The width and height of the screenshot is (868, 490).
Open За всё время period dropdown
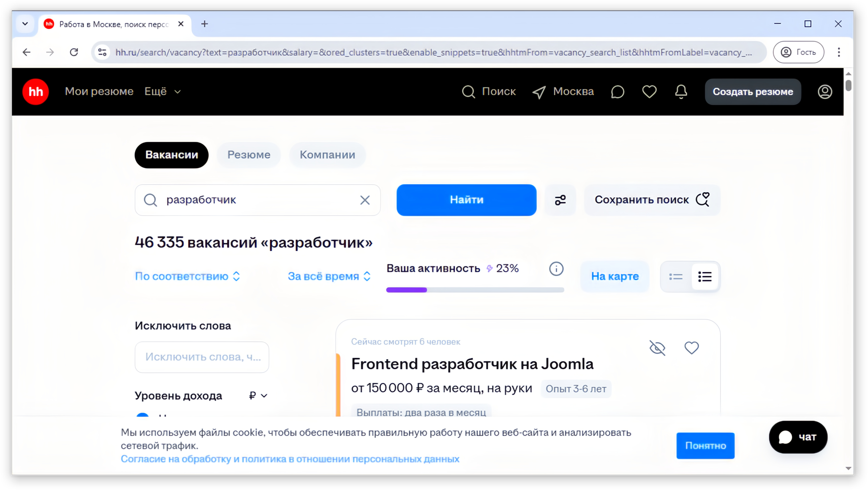(x=329, y=276)
